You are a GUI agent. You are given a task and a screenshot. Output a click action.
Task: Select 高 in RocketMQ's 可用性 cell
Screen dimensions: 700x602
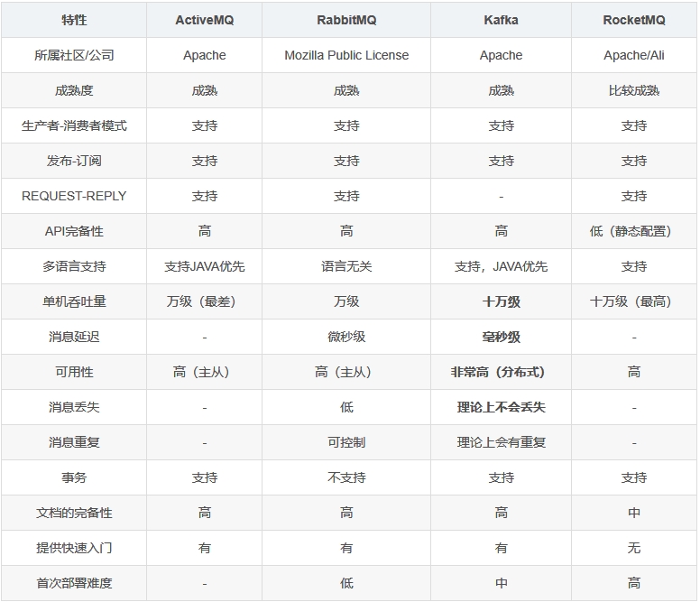634,372
